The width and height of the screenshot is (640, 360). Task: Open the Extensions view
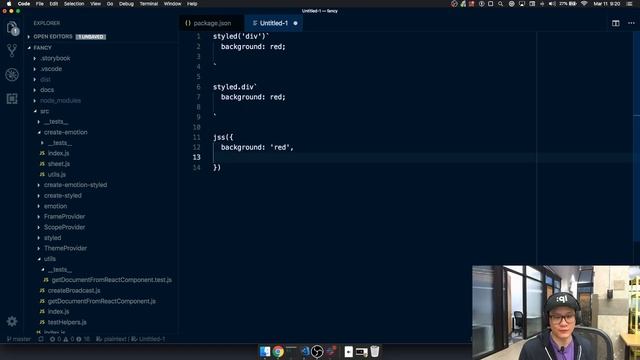coord(12,98)
